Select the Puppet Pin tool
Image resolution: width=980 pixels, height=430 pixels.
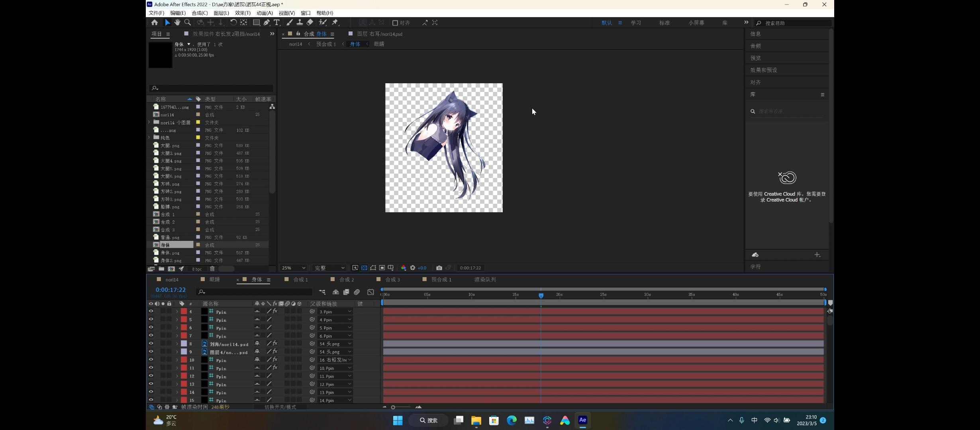[x=335, y=23]
